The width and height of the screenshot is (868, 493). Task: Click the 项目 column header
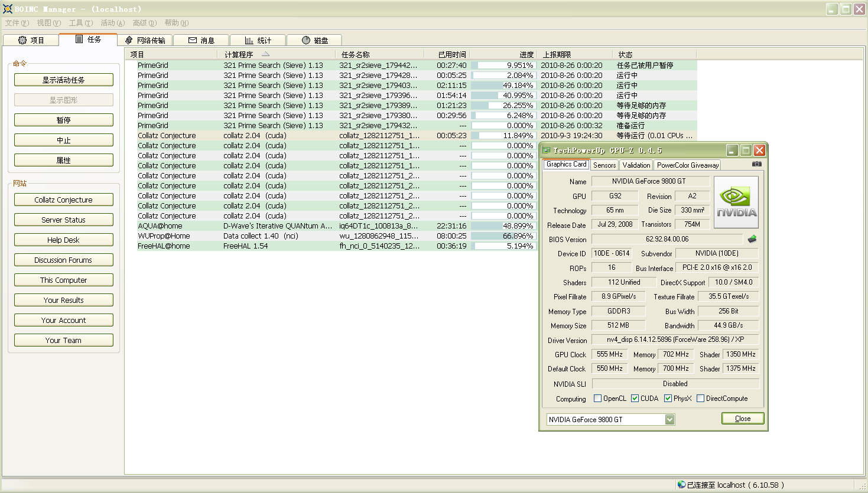[x=171, y=54]
